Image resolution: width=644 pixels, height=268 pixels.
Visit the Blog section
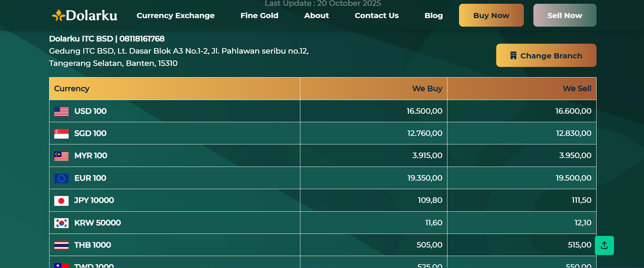[x=433, y=16]
